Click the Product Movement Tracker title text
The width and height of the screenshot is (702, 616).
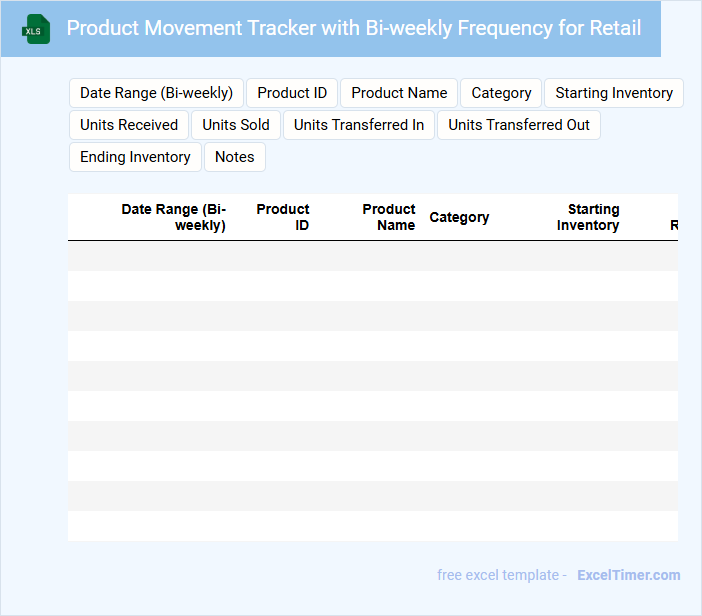pos(354,28)
